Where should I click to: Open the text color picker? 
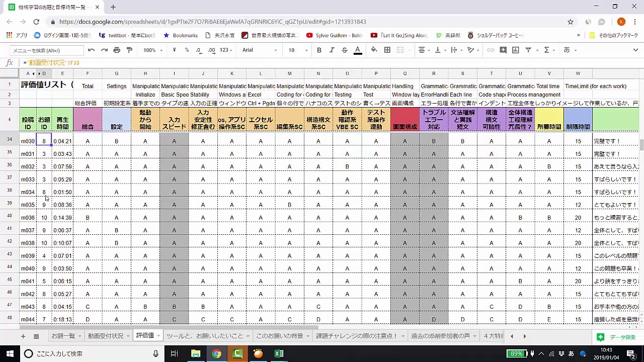tap(358, 50)
